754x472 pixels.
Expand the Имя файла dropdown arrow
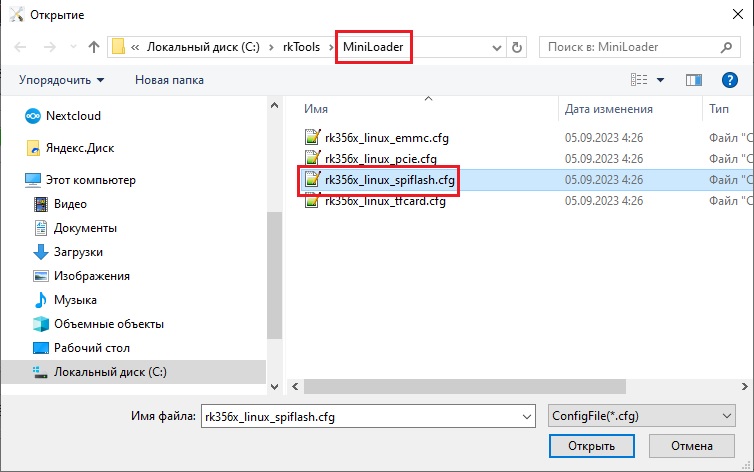[x=527, y=417]
